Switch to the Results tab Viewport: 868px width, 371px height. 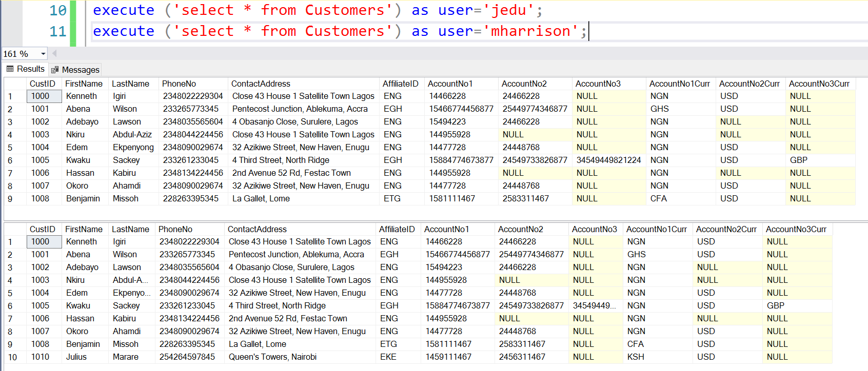(x=25, y=69)
